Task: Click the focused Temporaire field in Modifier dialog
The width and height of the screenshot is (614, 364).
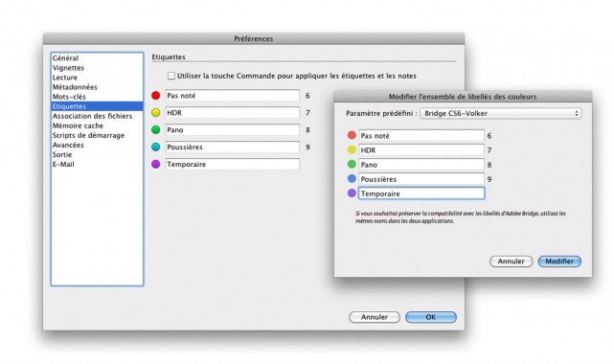Action: (x=421, y=193)
